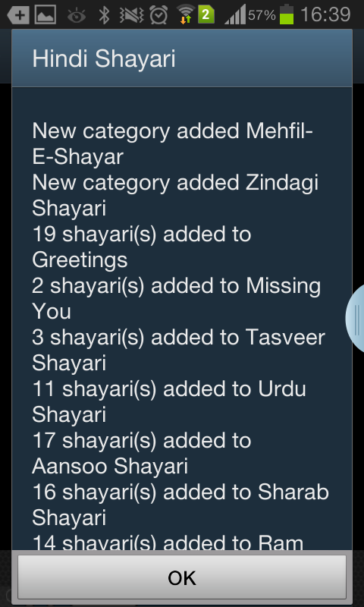
Task: Tap the Urdu Shayari update line
Action: click(x=169, y=402)
